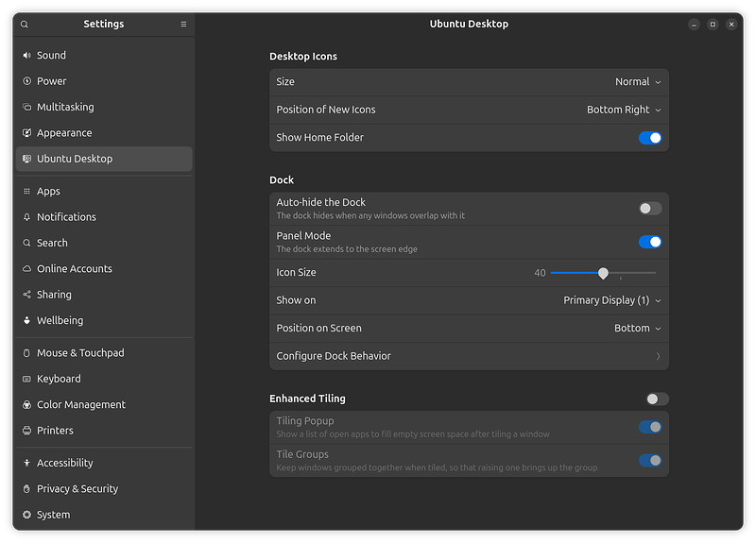Click the Privacy & Security icon

click(x=27, y=488)
